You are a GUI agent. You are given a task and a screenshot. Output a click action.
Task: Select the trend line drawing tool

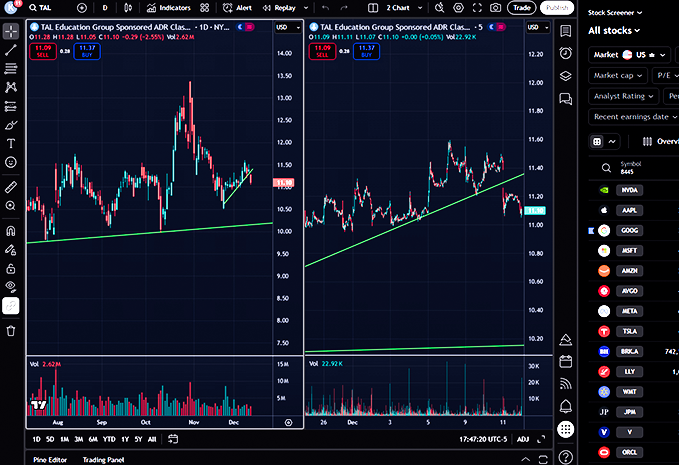11,49
